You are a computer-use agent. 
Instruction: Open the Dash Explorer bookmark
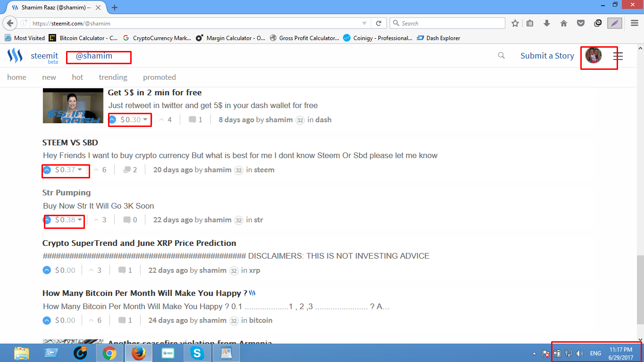click(x=438, y=38)
